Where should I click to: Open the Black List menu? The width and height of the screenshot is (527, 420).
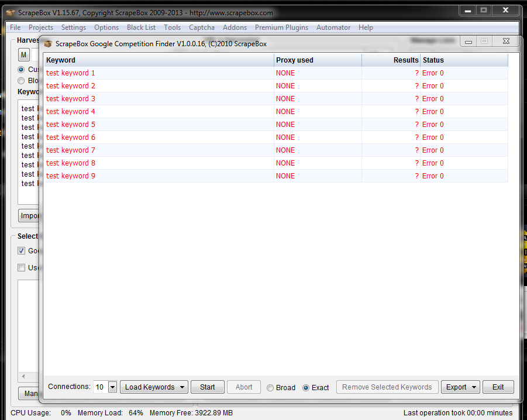[141, 27]
